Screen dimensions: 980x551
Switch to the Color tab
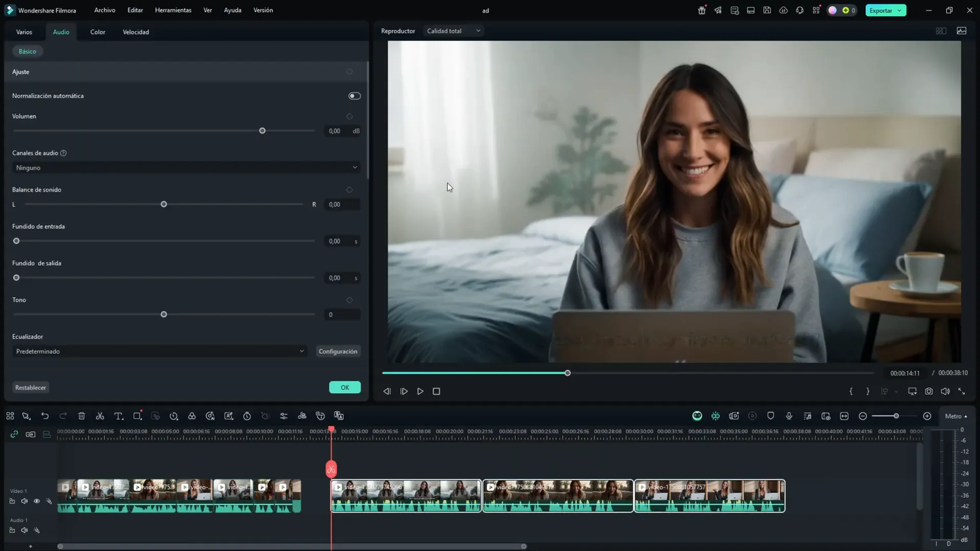click(97, 32)
